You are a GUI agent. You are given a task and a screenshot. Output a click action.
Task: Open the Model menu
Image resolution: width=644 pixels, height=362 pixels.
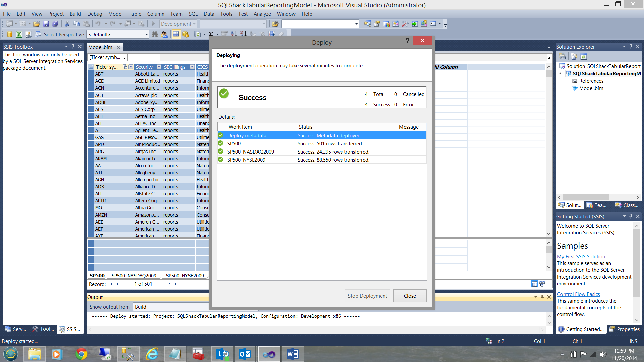coord(115,14)
